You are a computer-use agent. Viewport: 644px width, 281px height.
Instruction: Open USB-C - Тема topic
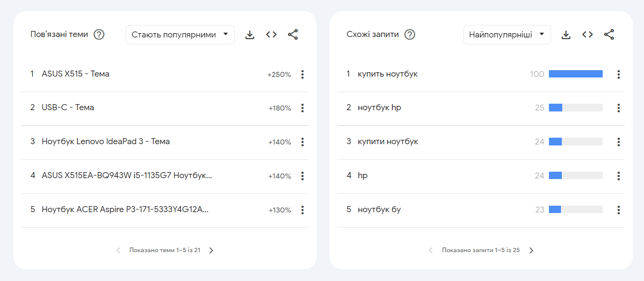point(68,108)
